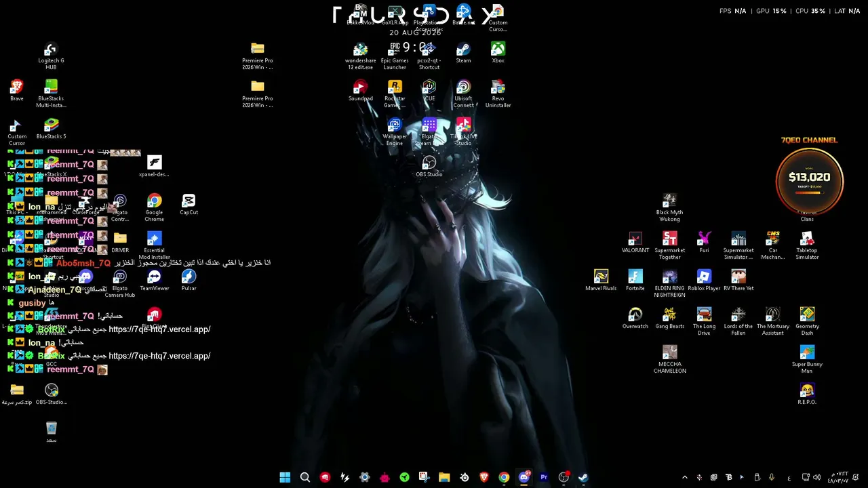This screenshot has height=488, width=868.
Task: Launch the Xbox desktop app icon
Action: 498,52
